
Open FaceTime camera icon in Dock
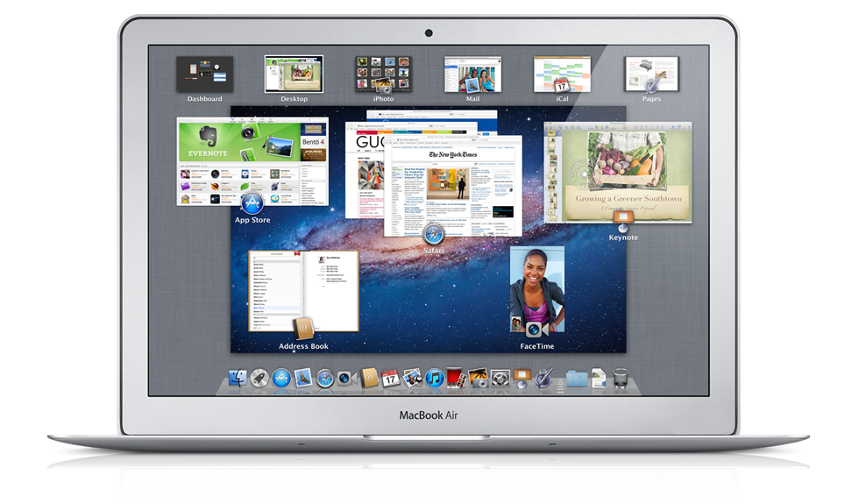coord(347,378)
